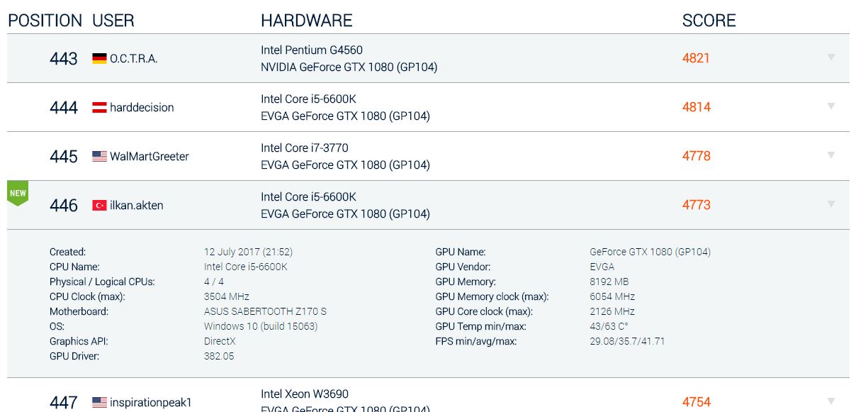
Task: Click the CPU Clock value 3504 MHz
Action: (227, 296)
